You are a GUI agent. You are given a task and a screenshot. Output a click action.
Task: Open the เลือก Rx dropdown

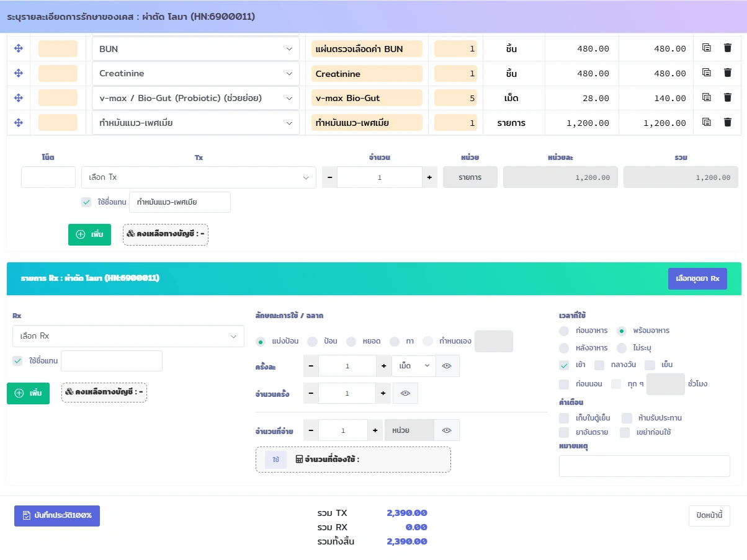pyautogui.click(x=128, y=336)
